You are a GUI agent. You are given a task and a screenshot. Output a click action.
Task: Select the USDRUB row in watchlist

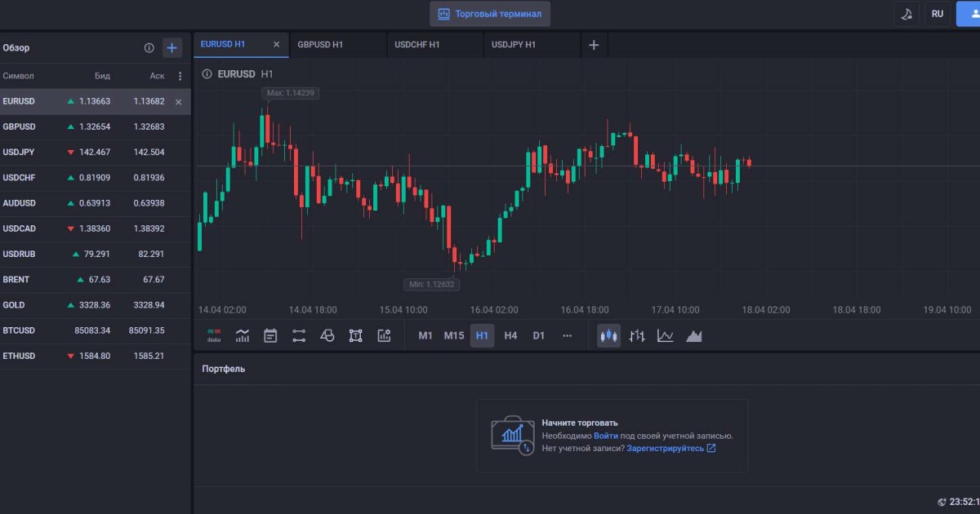click(x=96, y=254)
